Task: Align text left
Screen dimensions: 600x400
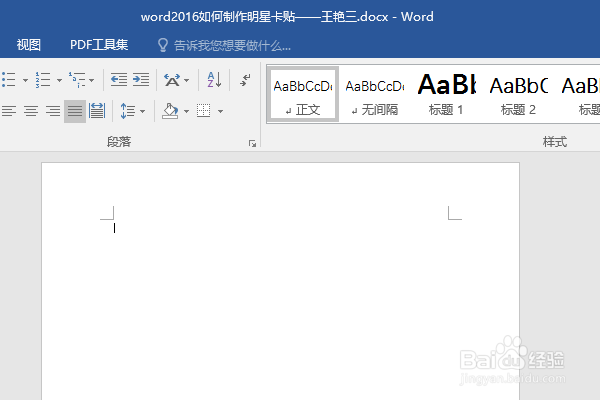Action: point(9,111)
